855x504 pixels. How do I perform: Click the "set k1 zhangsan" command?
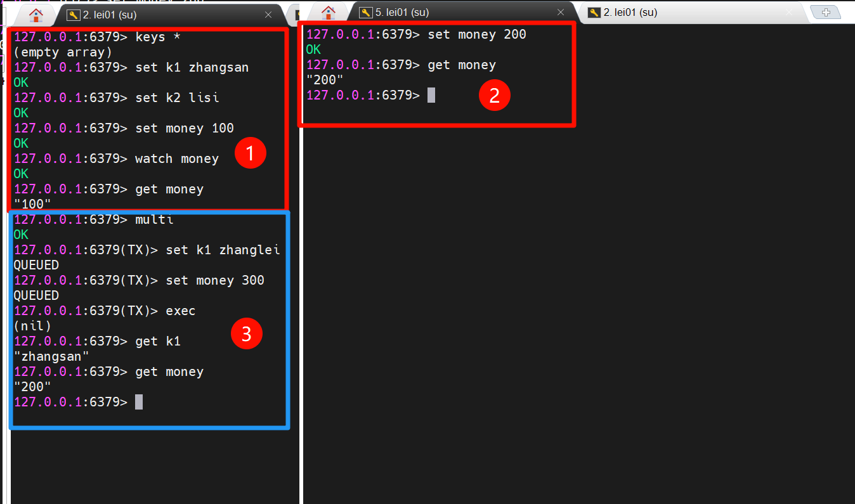tap(192, 67)
